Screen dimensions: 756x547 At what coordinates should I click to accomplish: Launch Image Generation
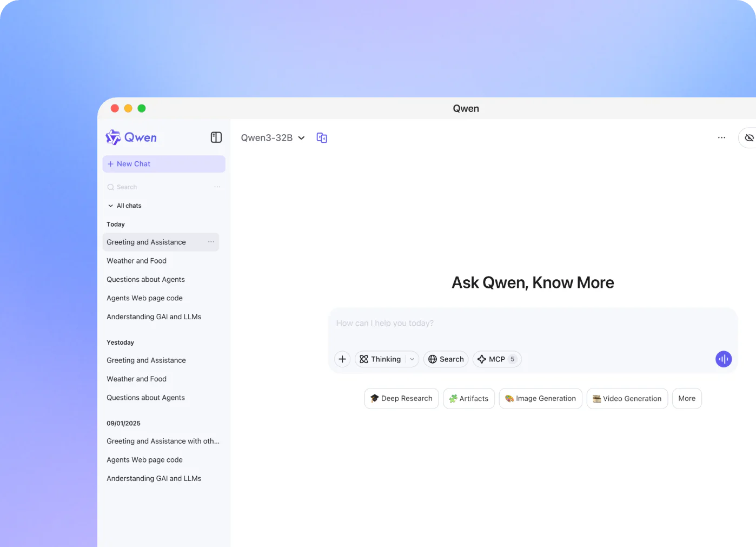540,398
